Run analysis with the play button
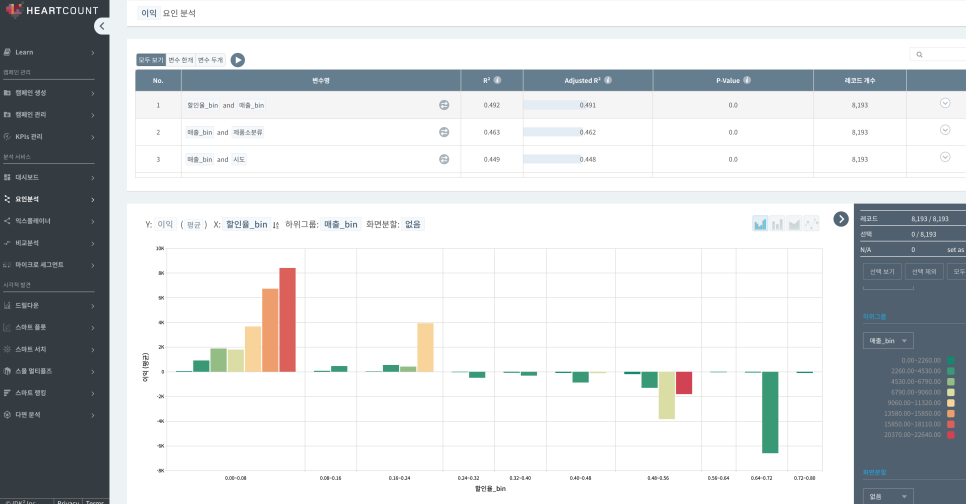Viewport: 966px width, 504px height. click(238, 60)
